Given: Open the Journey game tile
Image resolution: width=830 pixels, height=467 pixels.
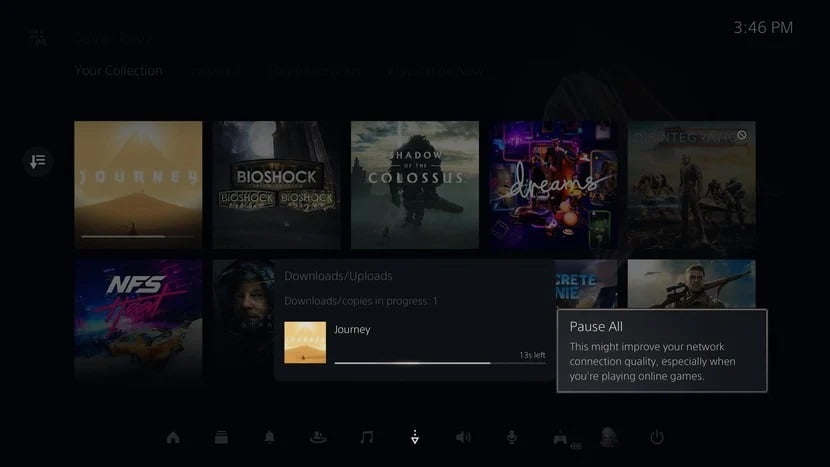Looking at the screenshot, I should 138,185.
